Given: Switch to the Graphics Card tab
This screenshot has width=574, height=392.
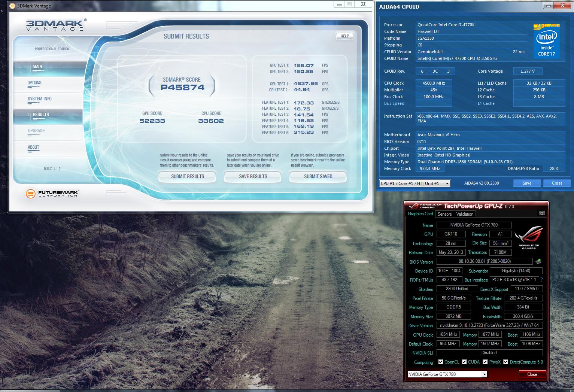Looking at the screenshot, I should tap(420, 214).
